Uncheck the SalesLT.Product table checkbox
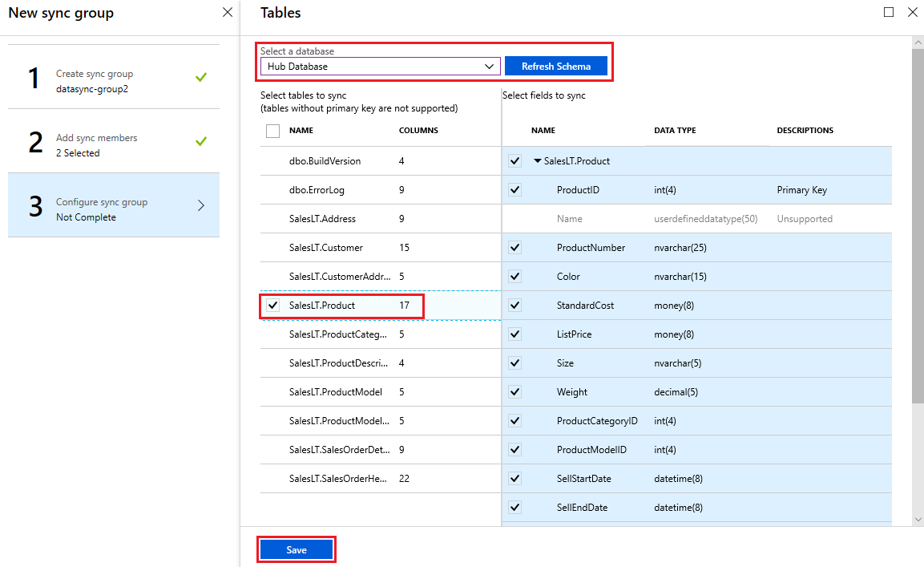 272,306
